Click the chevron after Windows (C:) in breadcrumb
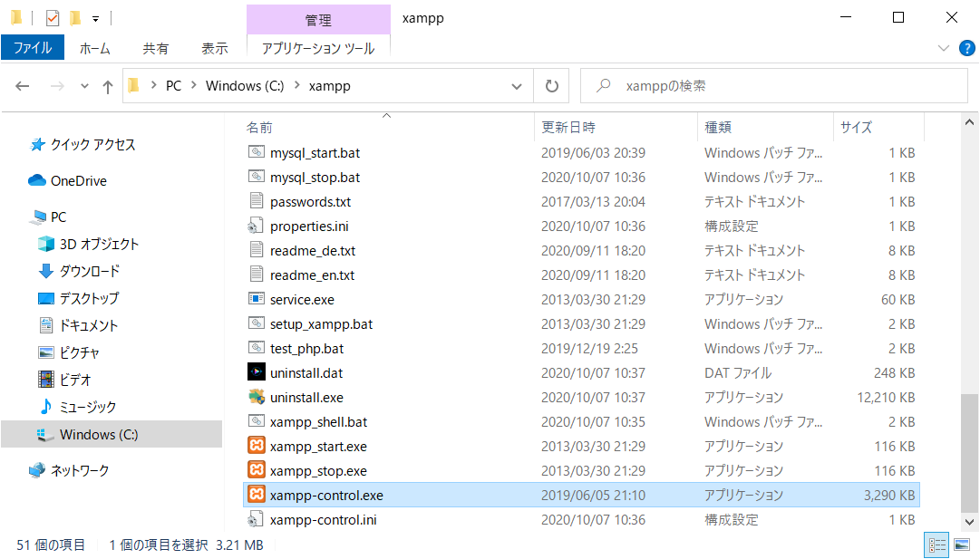 pos(296,85)
